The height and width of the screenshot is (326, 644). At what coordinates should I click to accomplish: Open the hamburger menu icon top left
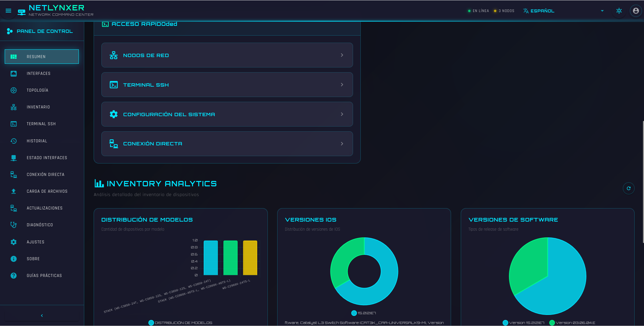[8, 10]
